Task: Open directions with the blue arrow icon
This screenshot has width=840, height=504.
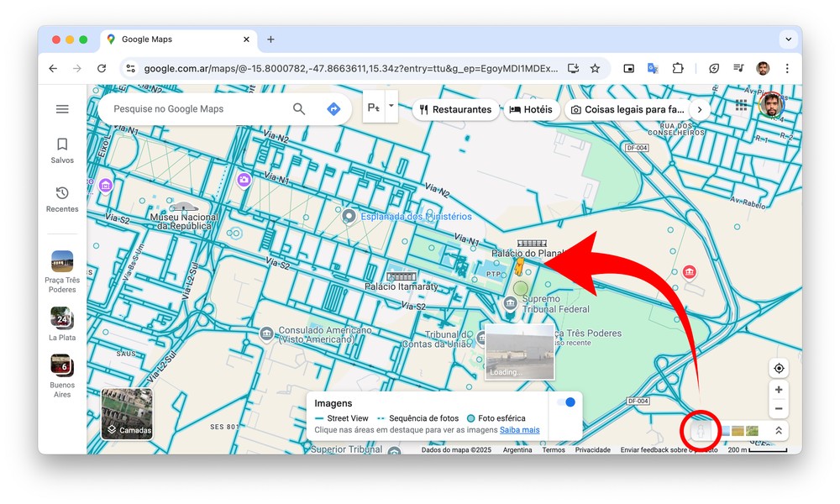Action: coord(333,109)
